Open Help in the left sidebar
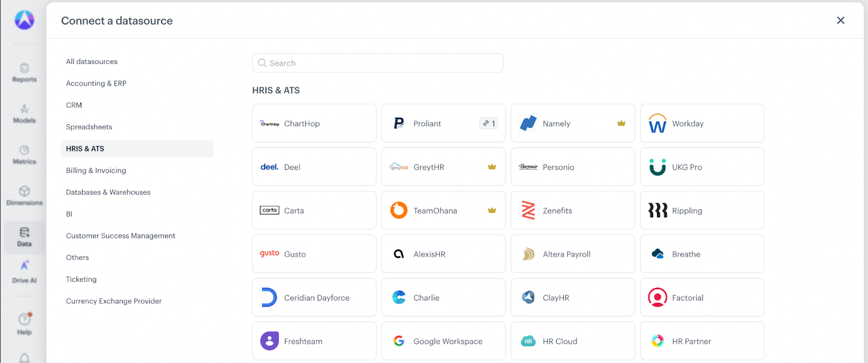 (24, 324)
